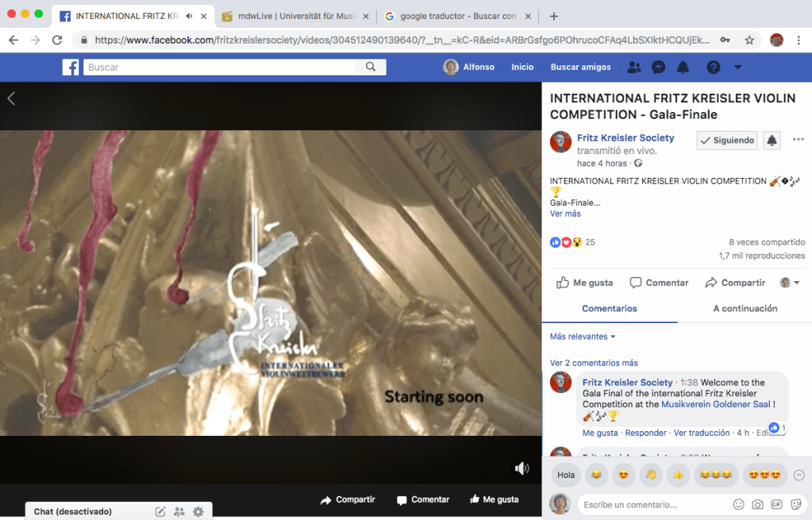Viewport: 812px width, 520px height.
Task: Open Facebook Messenger icon in top bar
Action: pos(658,67)
